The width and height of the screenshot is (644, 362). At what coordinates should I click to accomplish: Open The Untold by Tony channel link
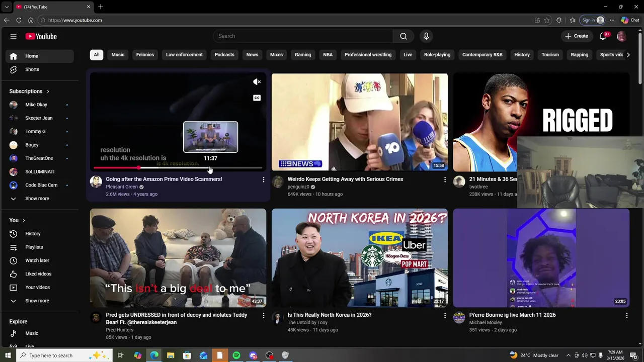[x=307, y=323]
